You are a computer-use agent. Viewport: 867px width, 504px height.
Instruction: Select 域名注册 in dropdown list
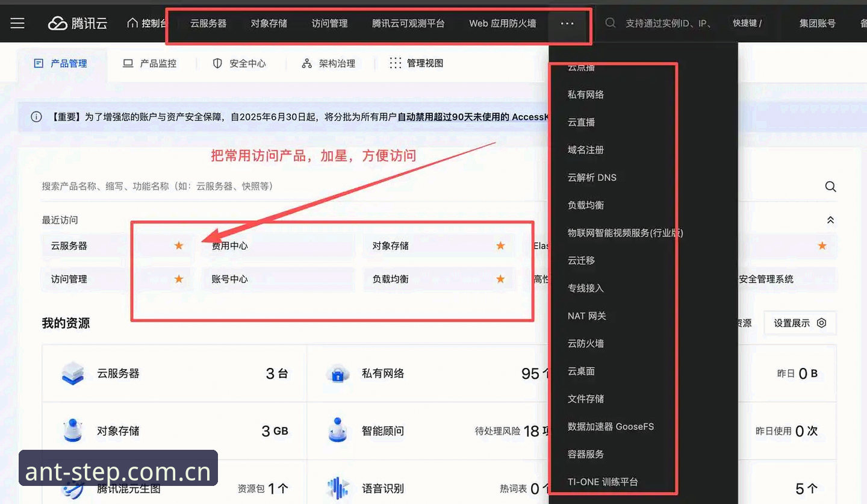pos(586,150)
